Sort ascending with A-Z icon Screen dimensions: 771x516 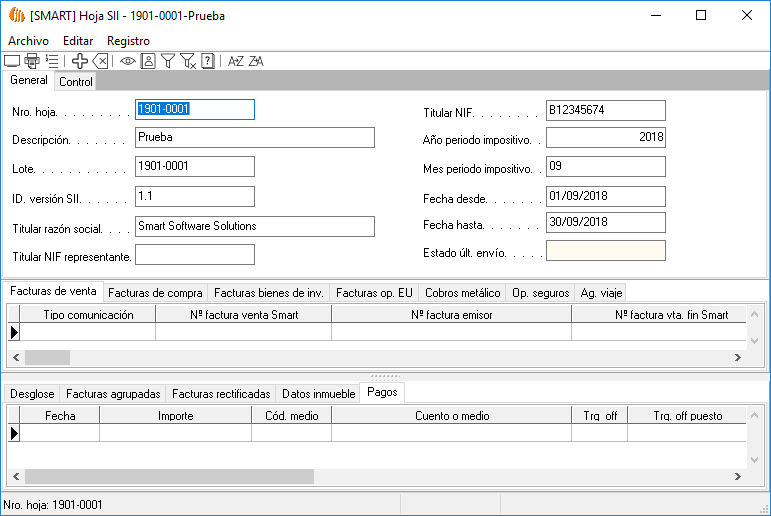point(236,61)
